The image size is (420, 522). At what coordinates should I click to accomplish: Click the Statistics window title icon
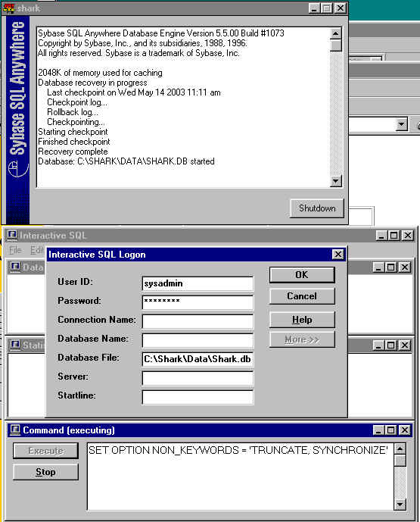tap(15, 345)
